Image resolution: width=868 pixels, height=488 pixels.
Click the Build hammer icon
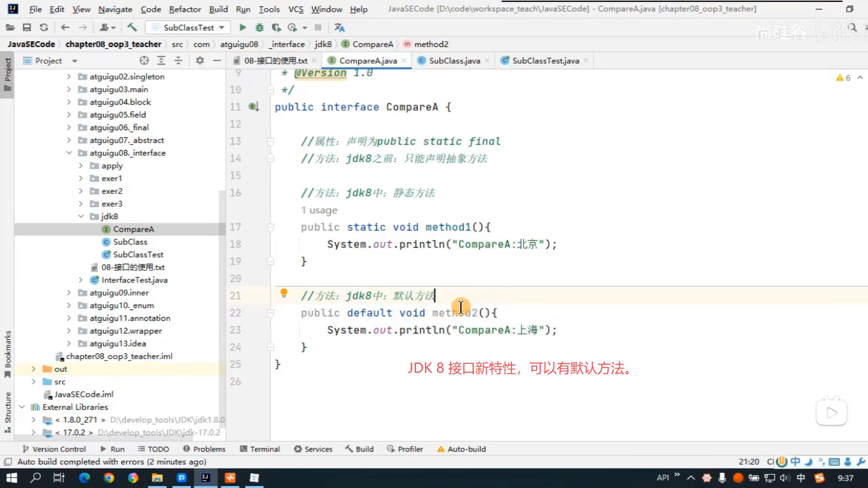coord(132,28)
